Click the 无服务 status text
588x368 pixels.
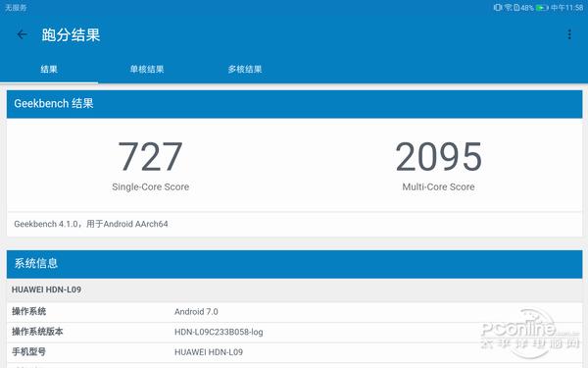16,8
